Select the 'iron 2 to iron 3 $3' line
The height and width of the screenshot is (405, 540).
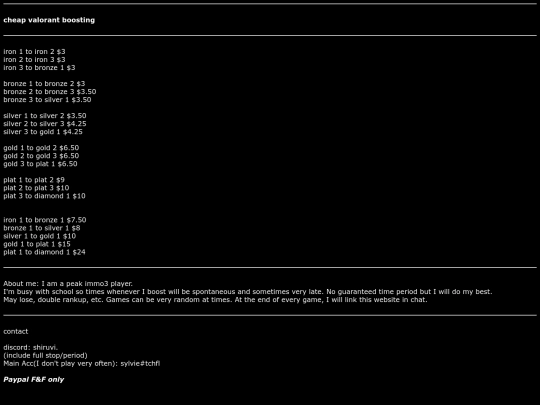click(34, 60)
